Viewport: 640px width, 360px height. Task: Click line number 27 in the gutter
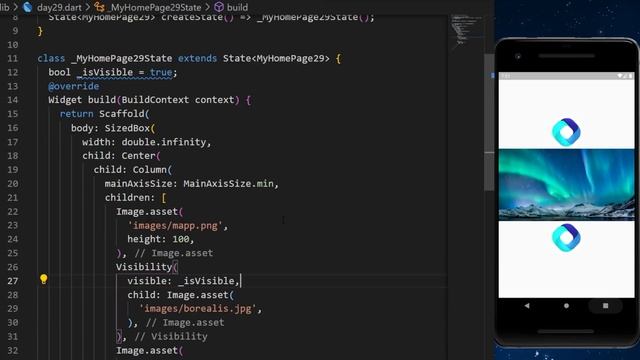pos(13,281)
